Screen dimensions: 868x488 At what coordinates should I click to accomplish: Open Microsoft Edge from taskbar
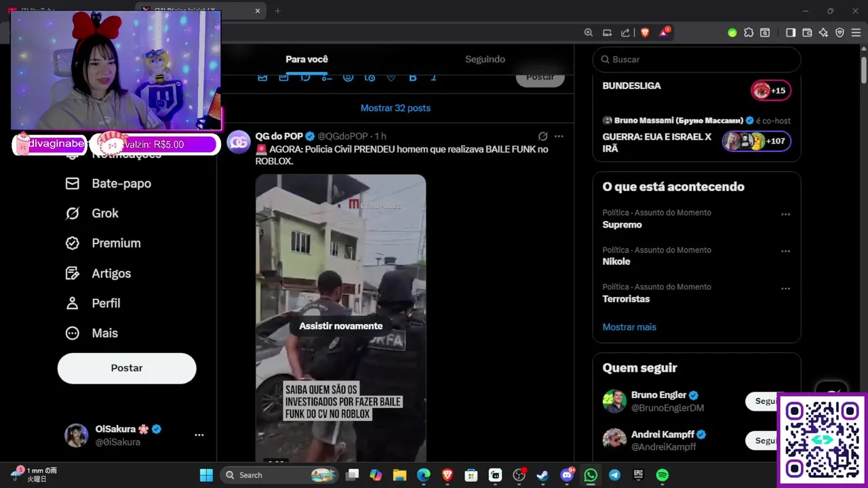pyautogui.click(x=423, y=475)
